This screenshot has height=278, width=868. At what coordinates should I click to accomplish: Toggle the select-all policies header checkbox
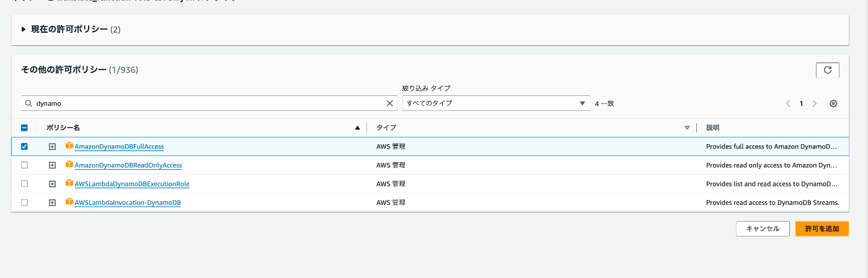click(x=24, y=128)
